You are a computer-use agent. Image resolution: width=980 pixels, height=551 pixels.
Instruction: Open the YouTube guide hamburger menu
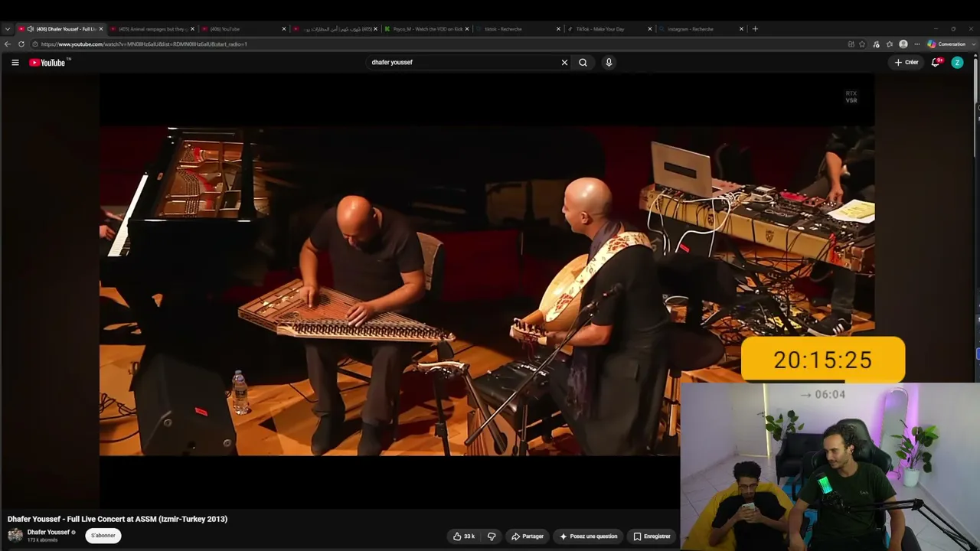point(15,63)
